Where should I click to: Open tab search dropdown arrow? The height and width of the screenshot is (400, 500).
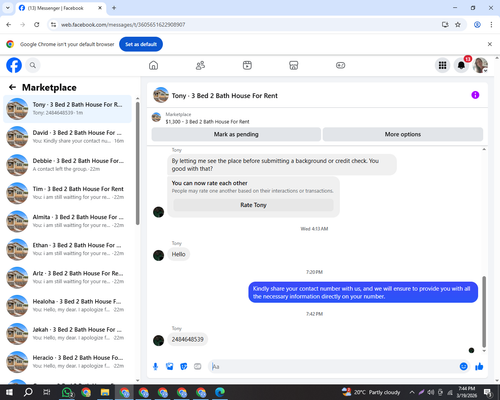(x=8, y=8)
